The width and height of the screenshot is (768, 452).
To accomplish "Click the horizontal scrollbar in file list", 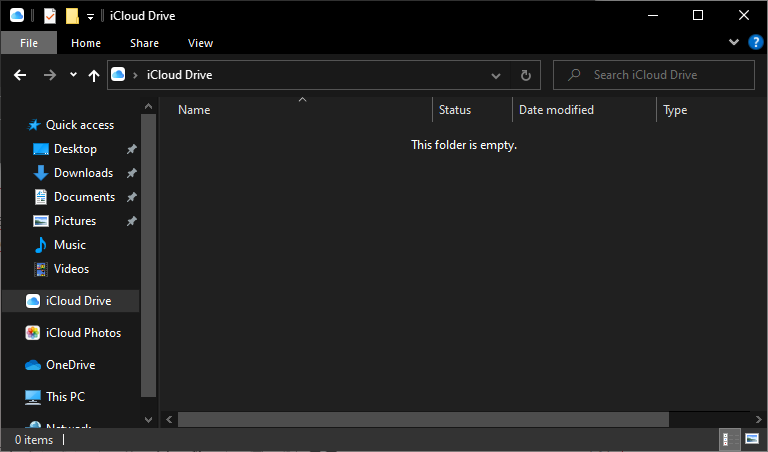I will 422,419.
